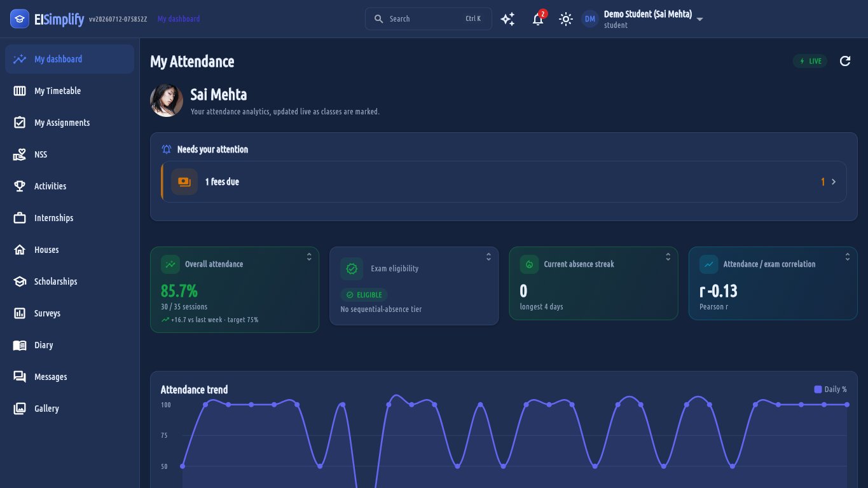Click the first data point of attendance trend
The height and width of the screenshot is (488, 868).
point(183,466)
